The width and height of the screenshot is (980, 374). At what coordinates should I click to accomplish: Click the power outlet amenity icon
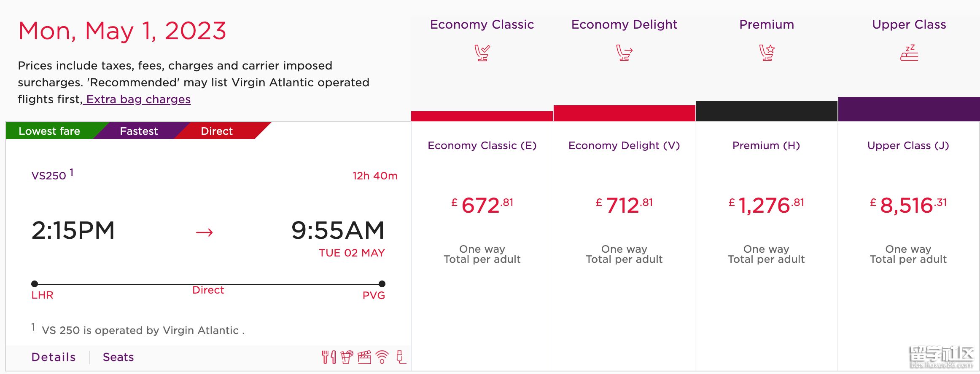click(x=401, y=357)
